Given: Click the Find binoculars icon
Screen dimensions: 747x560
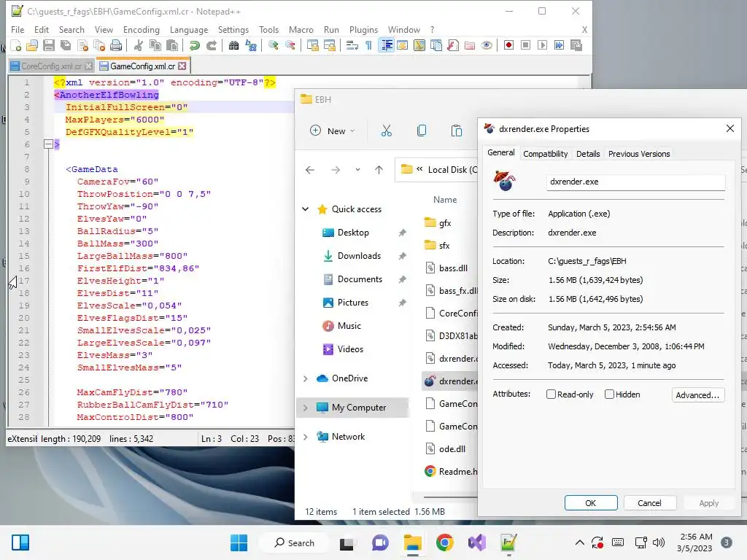Looking at the screenshot, I should (234, 45).
